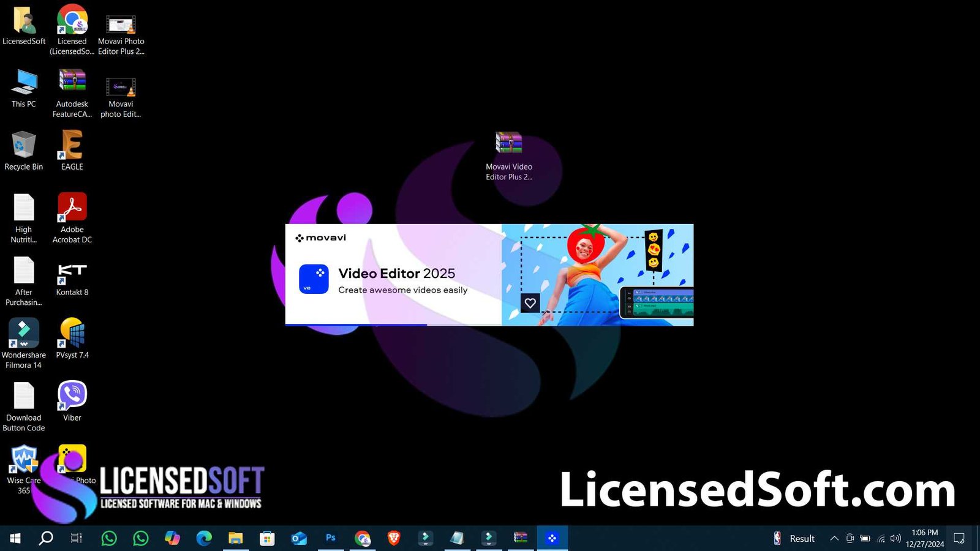Open the Meet Now tray icon
This screenshot has width=980, height=551.
pos(850,538)
